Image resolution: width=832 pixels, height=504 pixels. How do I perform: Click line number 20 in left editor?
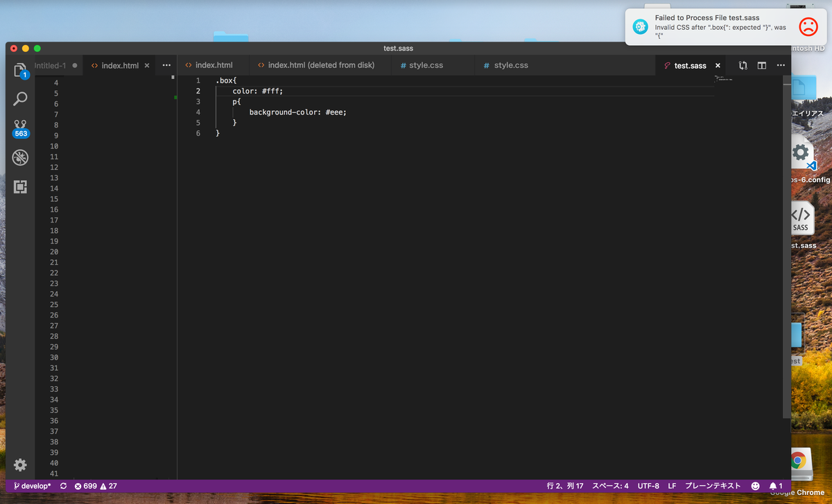point(54,252)
